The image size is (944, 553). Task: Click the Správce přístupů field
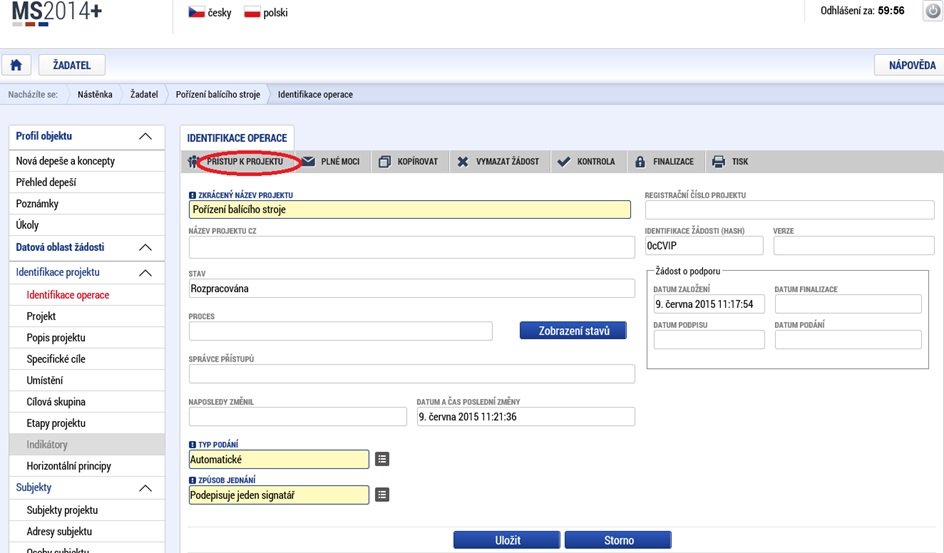pyautogui.click(x=411, y=374)
